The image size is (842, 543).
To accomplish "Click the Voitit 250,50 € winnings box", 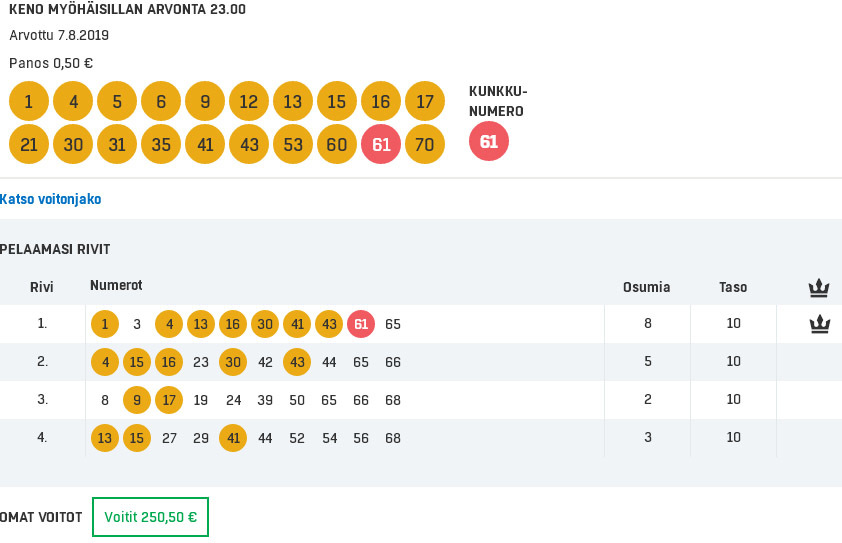I will click(150, 518).
